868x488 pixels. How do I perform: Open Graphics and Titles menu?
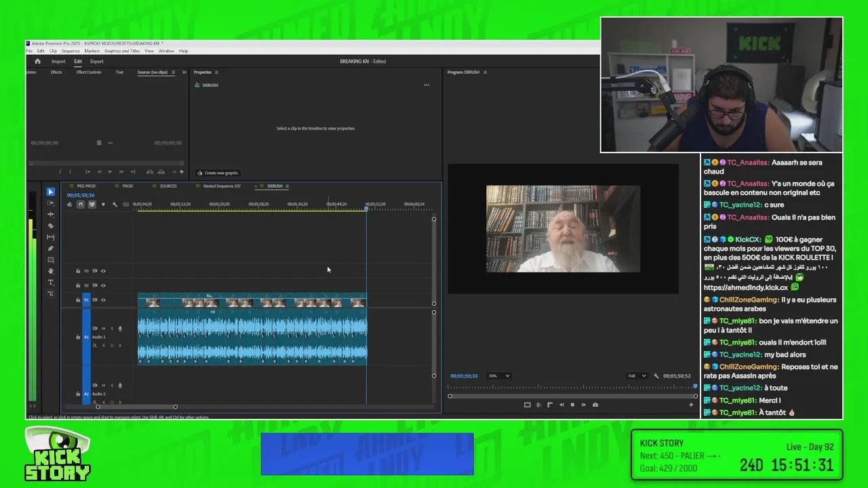click(x=122, y=51)
